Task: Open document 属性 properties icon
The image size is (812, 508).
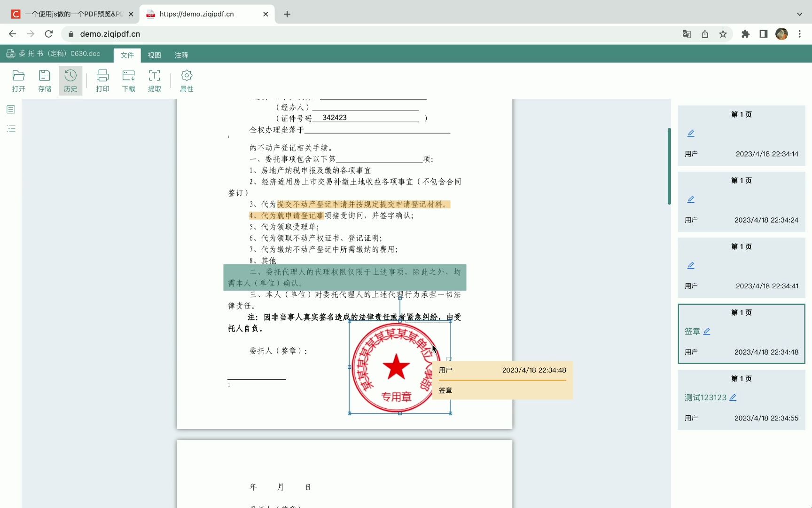Action: tap(187, 81)
